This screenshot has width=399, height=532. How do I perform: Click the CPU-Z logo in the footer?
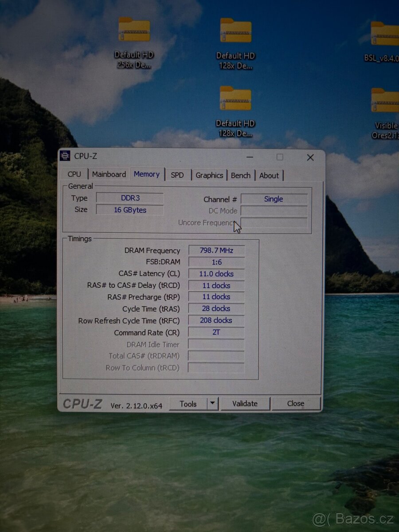click(83, 404)
